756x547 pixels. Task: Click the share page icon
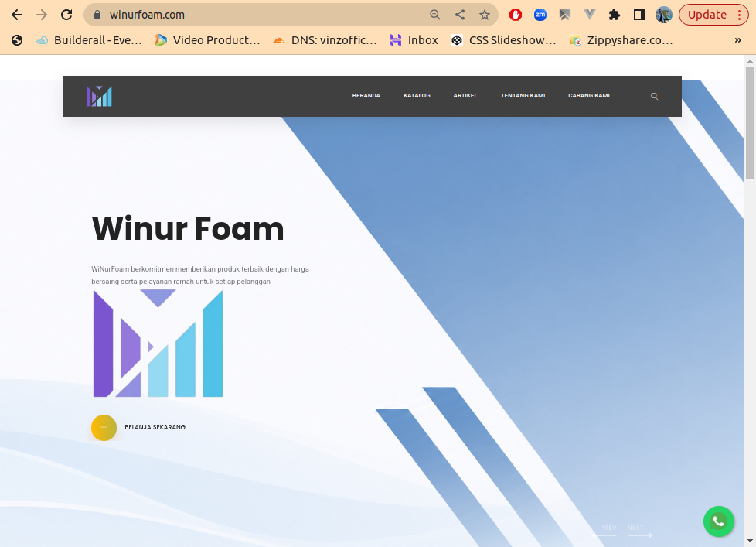point(460,15)
